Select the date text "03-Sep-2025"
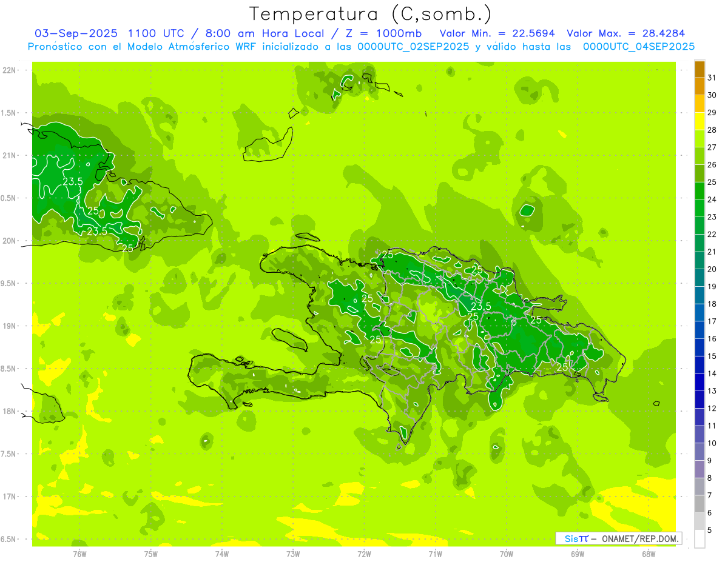Viewport: 728px width, 562px height. 76,33
